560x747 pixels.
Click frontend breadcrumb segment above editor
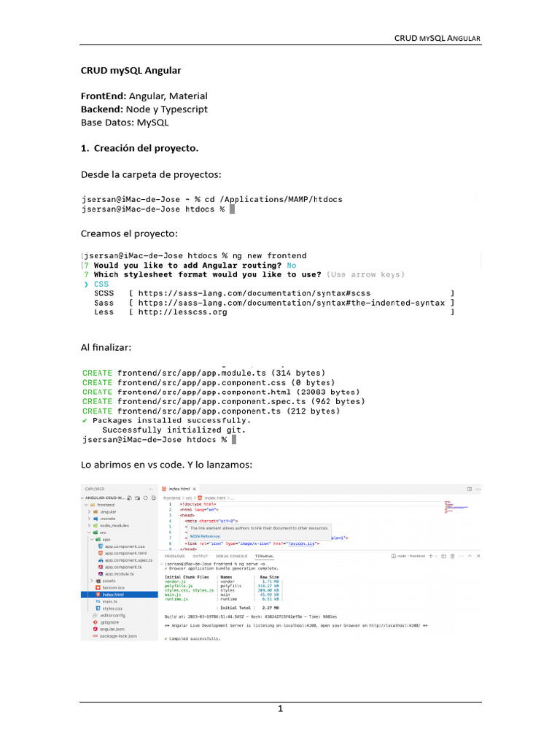coord(172,498)
